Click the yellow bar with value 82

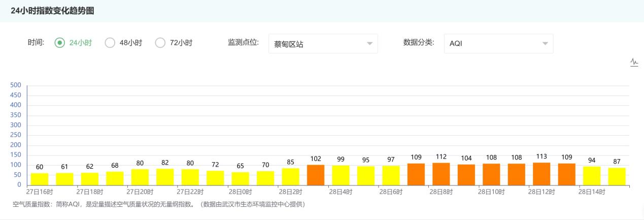coord(165,177)
